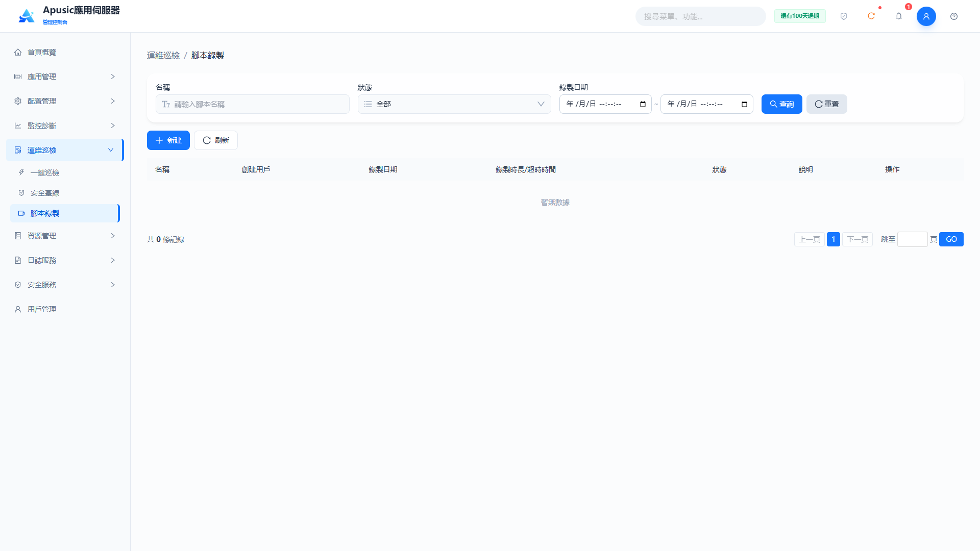Expand the 安全服務 chevron
The width and height of the screenshot is (980, 551).
click(113, 285)
